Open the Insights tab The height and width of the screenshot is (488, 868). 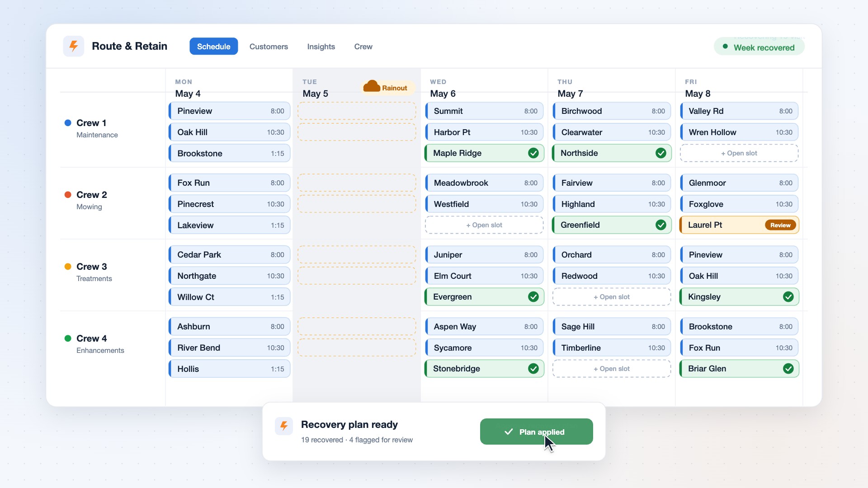[321, 47]
